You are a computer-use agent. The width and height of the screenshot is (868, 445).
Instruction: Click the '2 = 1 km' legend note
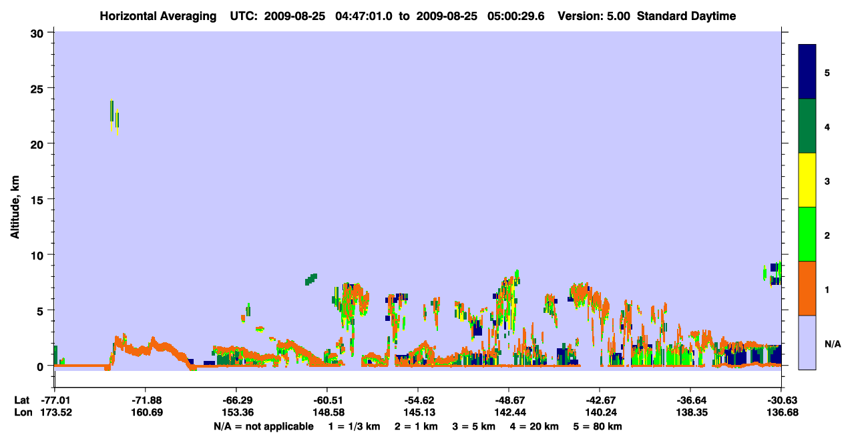[416, 426]
